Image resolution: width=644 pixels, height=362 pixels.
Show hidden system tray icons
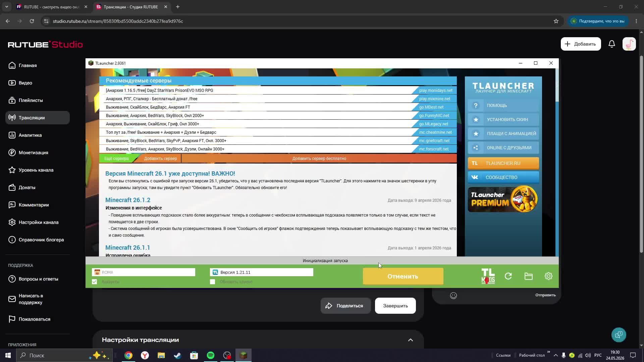point(556,355)
